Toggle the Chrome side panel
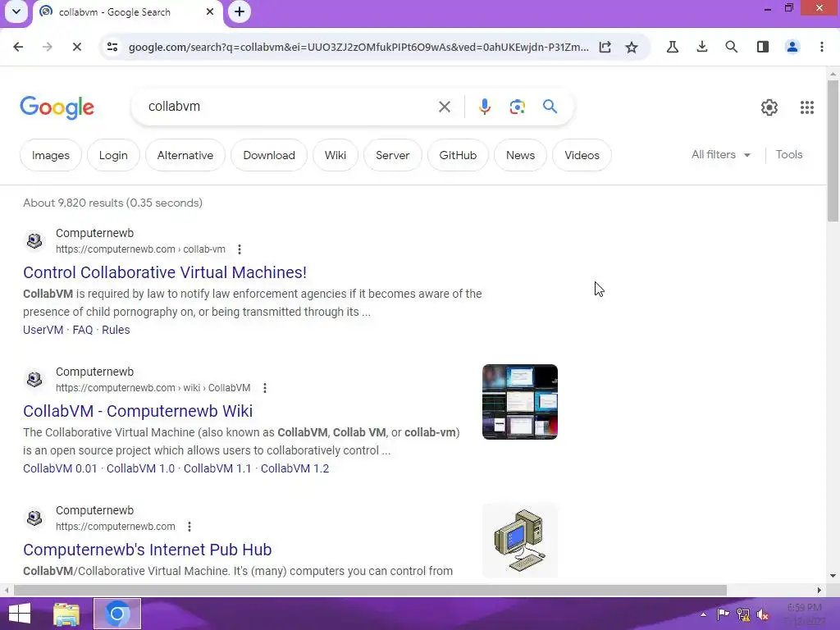This screenshot has height=630, width=840. coord(763,47)
